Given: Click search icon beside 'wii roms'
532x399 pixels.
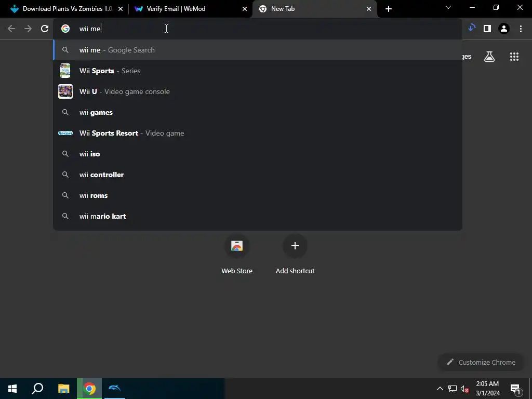Looking at the screenshot, I should click(65, 195).
